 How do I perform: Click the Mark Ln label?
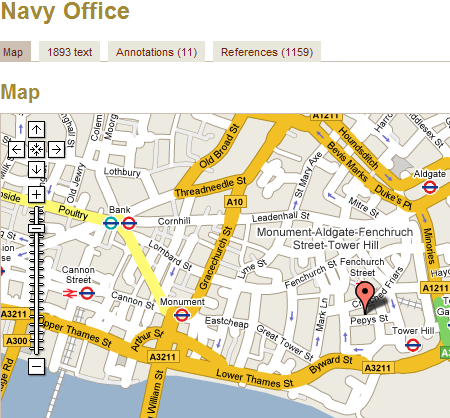click(321, 315)
